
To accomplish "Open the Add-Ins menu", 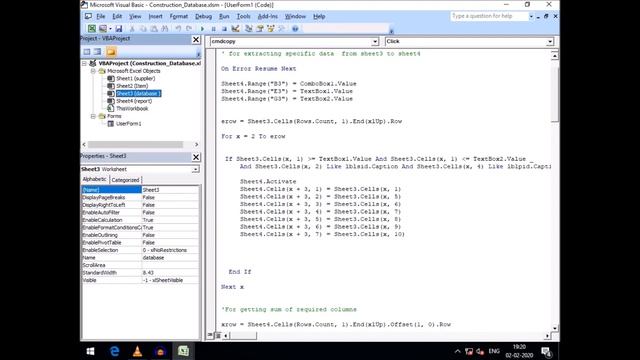I will tap(267, 16).
